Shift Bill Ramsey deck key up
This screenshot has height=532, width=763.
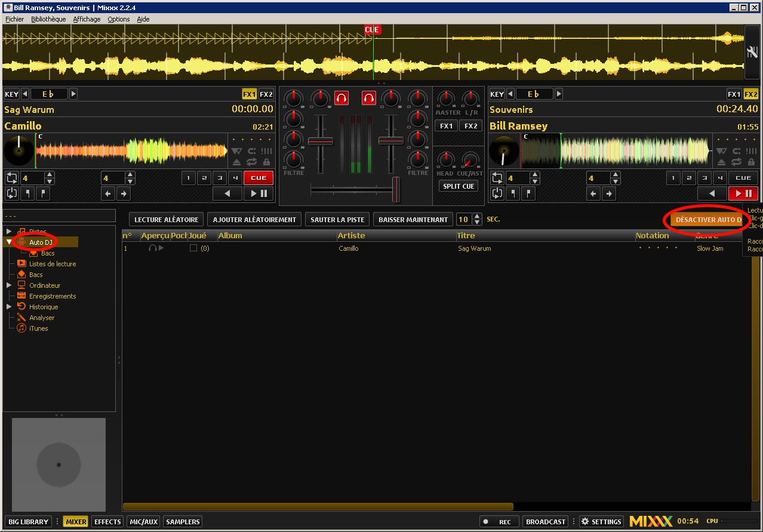click(x=559, y=94)
